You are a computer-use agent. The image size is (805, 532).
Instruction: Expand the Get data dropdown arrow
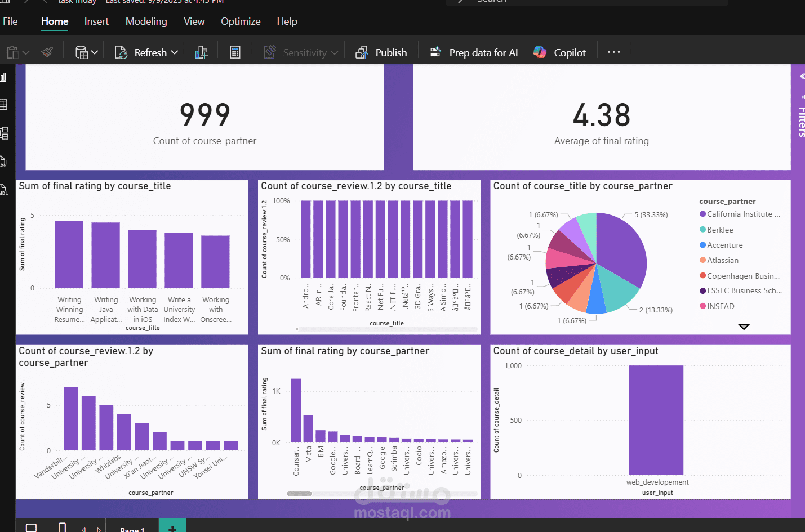95,52
